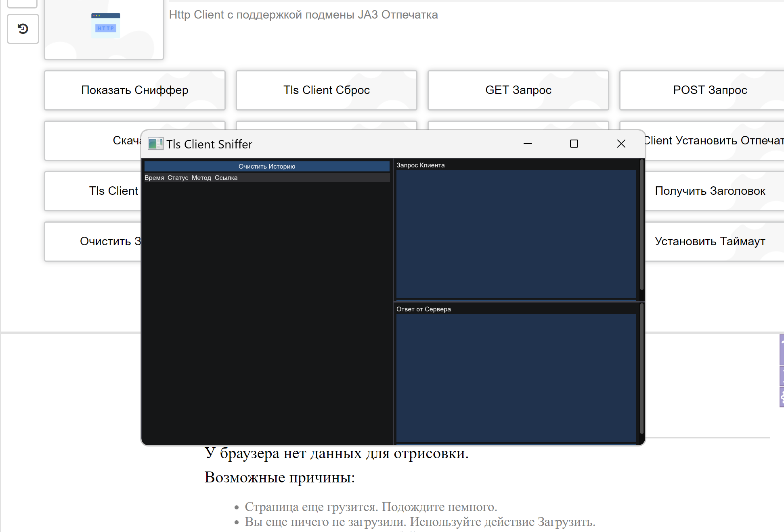Trigger the 'GET Запрос' action
This screenshot has height=532, width=784.
(x=518, y=90)
